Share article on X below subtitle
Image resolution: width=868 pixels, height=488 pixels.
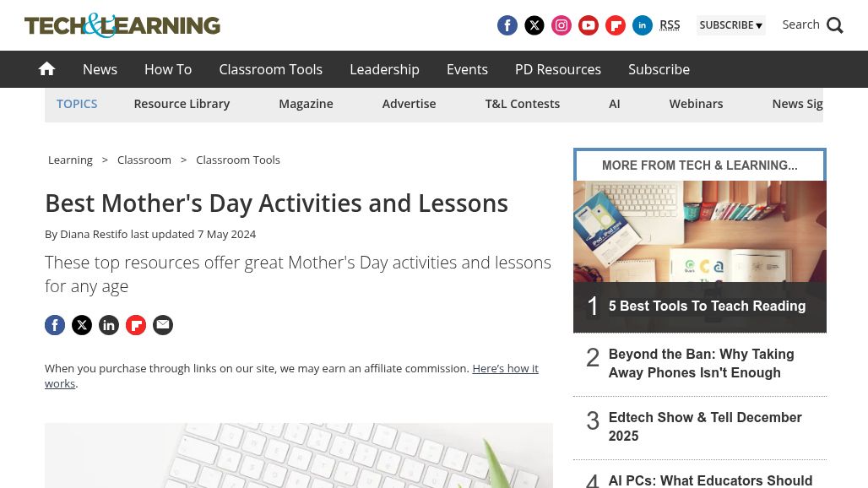click(x=82, y=325)
